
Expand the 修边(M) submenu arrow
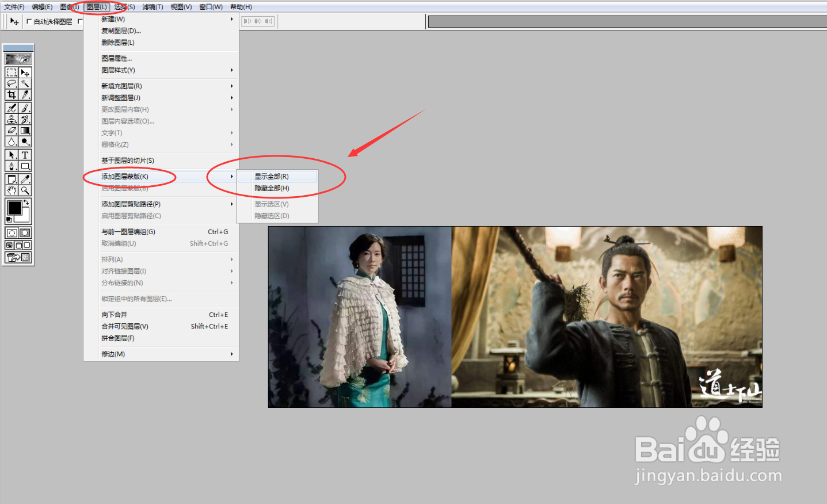click(x=231, y=354)
